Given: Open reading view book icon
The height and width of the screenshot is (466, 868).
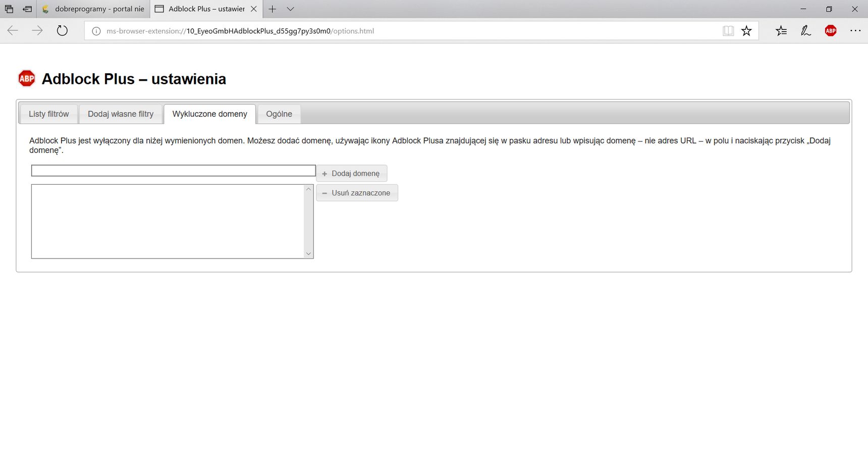Looking at the screenshot, I should (x=728, y=31).
